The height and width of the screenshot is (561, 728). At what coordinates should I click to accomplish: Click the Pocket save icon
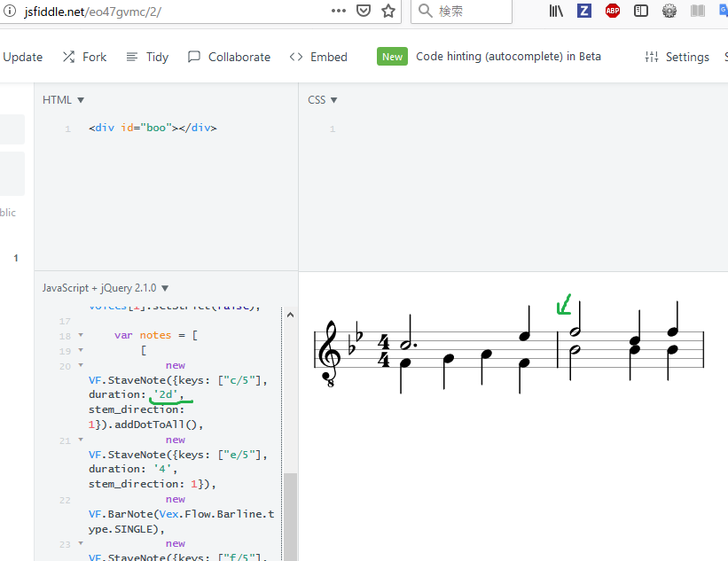tap(363, 11)
